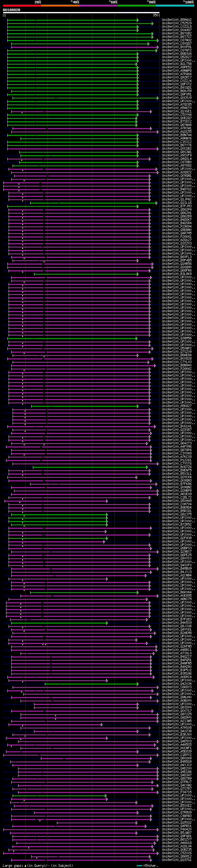Click the green ~80% identity legend segment
This screenshot has height=868, width=197.
pyautogui.click(x=137, y=6)
